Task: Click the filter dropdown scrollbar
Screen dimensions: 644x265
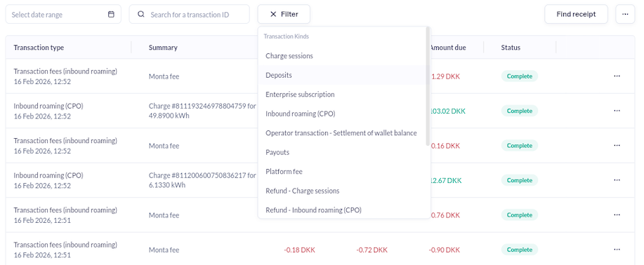Action: (x=428, y=86)
